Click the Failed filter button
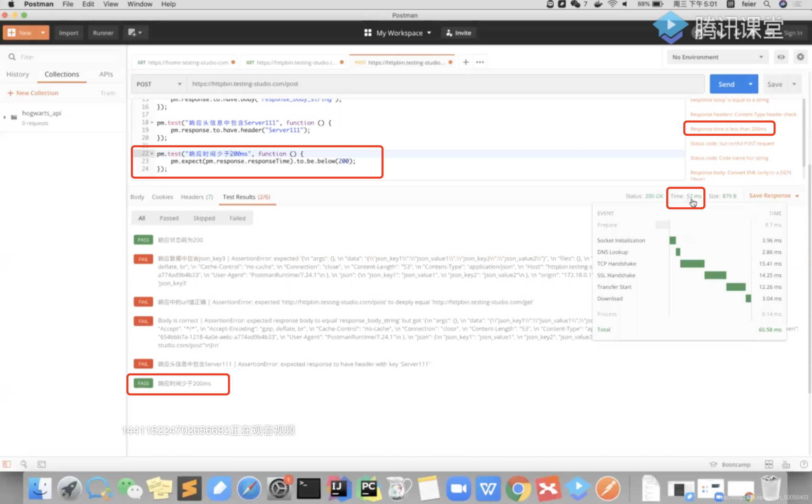 [237, 218]
